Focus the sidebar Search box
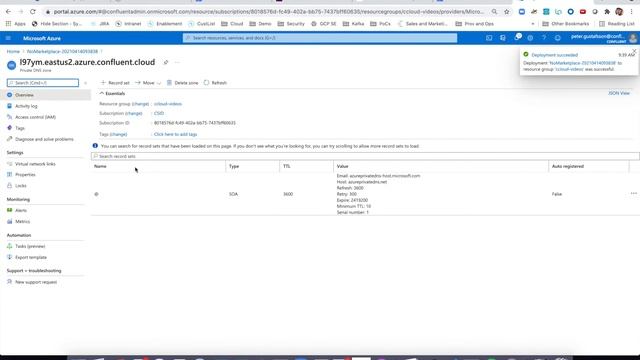 (x=43, y=83)
